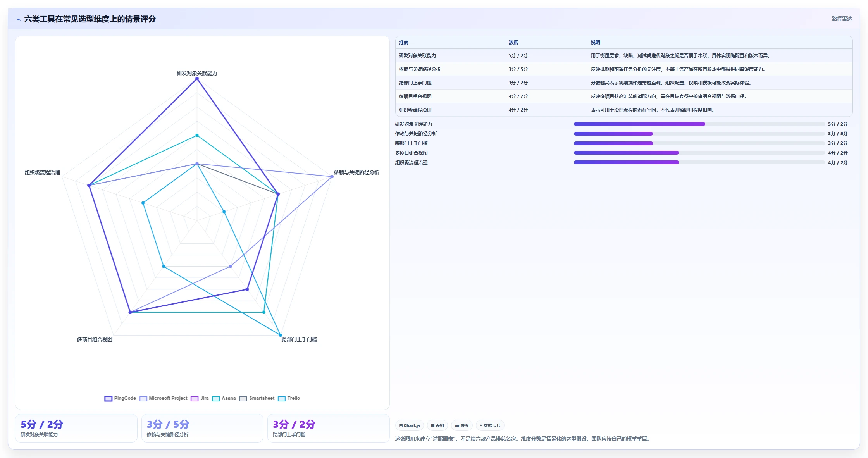Hide the Smartsheet series via legend
Screen dimensions: 868x458
click(257, 398)
